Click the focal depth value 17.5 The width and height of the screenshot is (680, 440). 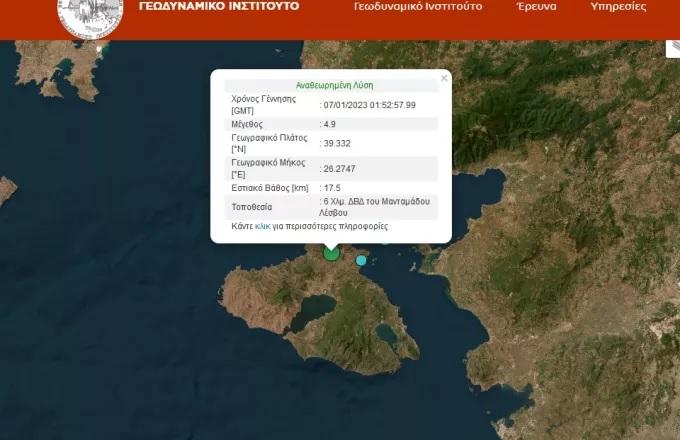tap(330, 187)
